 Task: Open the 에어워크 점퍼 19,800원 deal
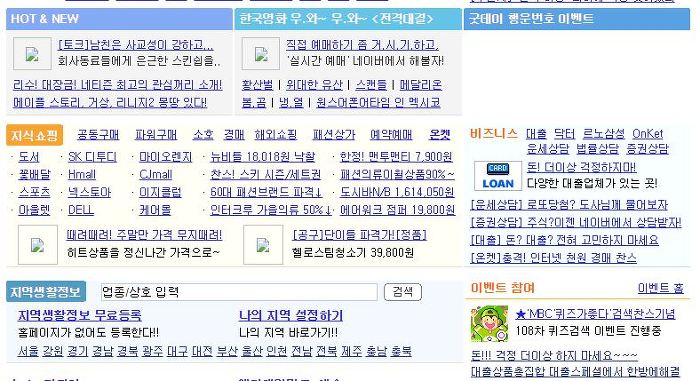(x=397, y=210)
